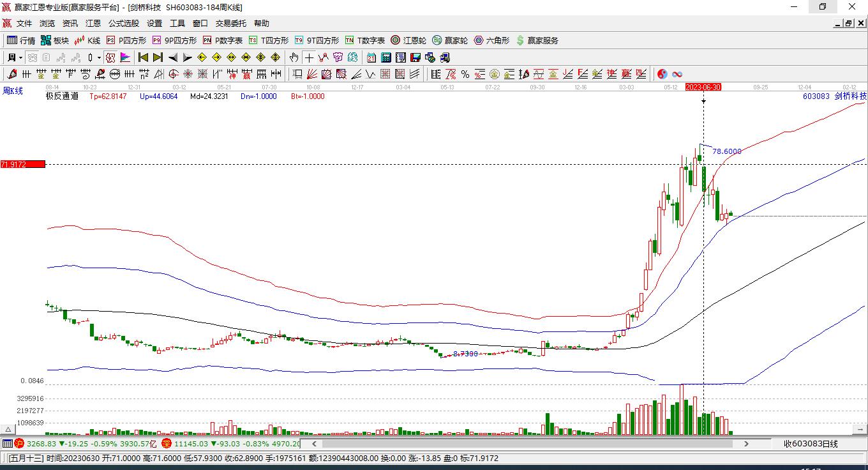Jump to last bar icon
868x470 pixels.
[x=158, y=57]
